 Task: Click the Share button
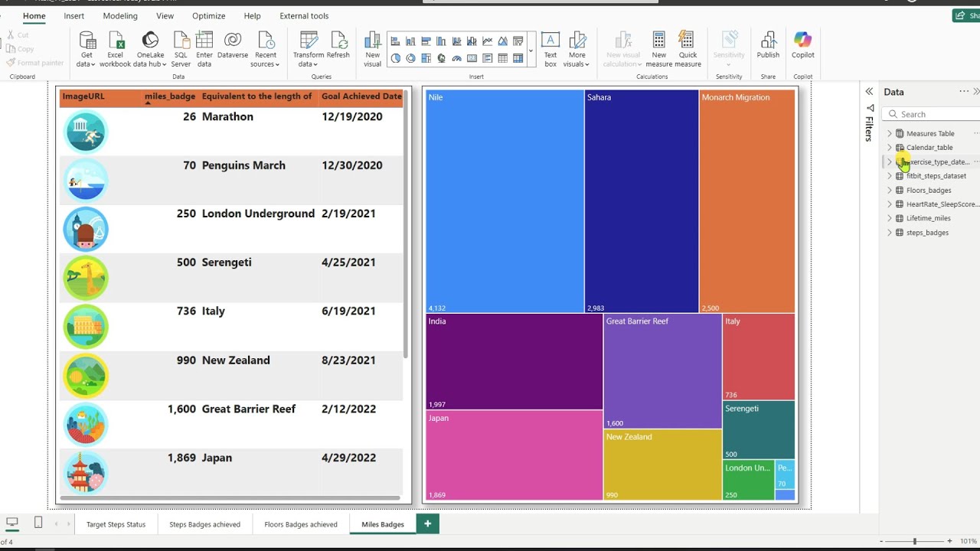965,15
